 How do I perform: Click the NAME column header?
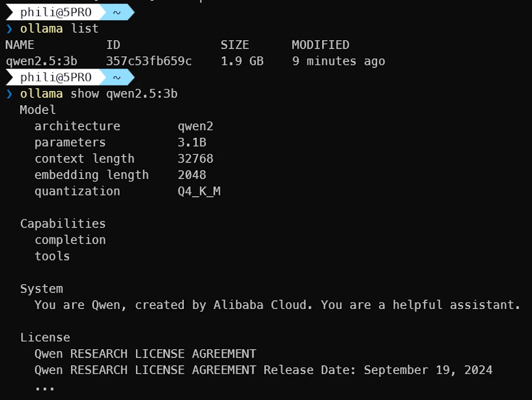[20, 45]
